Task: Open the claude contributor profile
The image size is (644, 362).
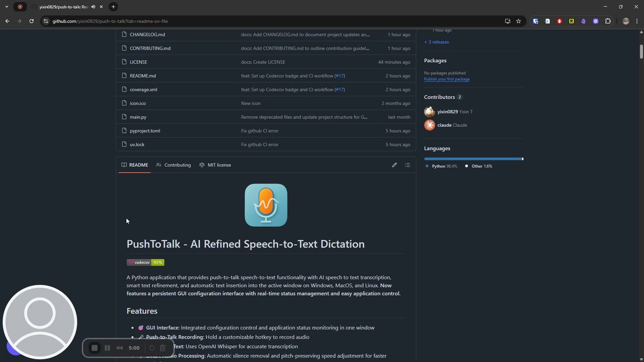Action: [x=444, y=125]
